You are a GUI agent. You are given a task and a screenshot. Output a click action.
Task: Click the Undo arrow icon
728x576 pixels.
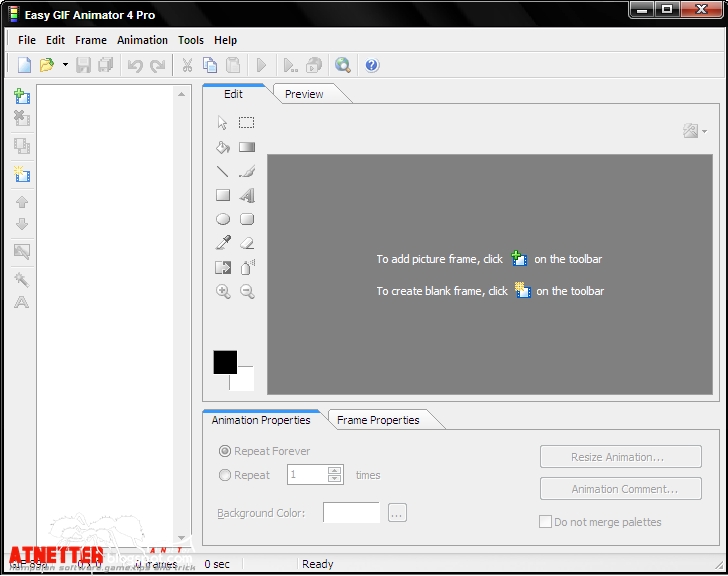(x=135, y=65)
